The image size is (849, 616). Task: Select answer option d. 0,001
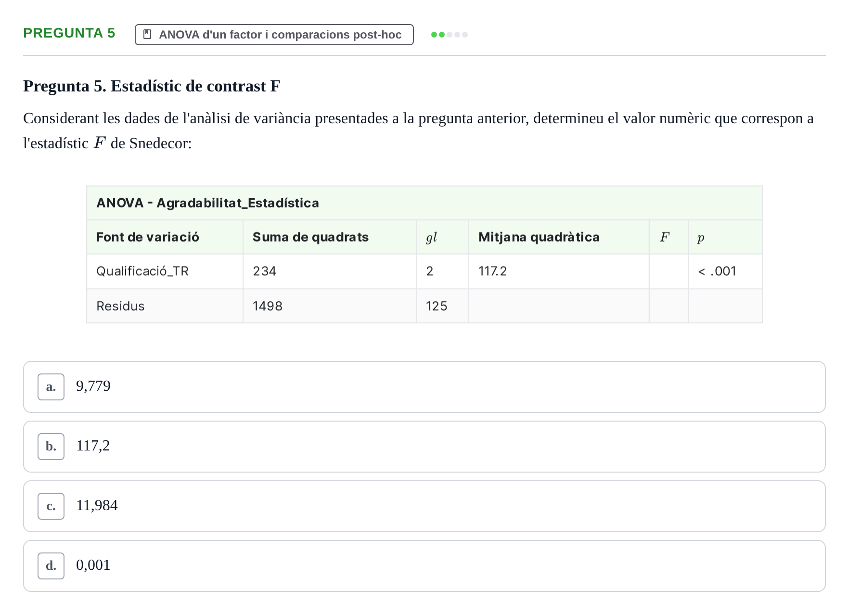click(x=424, y=566)
